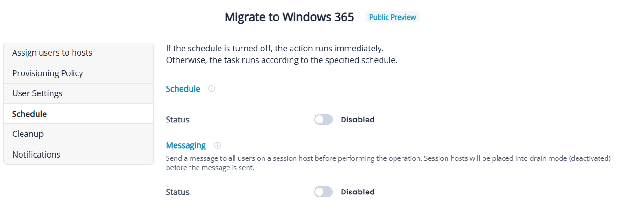Click the Status label under Schedule
This screenshot has height=222, width=644.
[178, 120]
